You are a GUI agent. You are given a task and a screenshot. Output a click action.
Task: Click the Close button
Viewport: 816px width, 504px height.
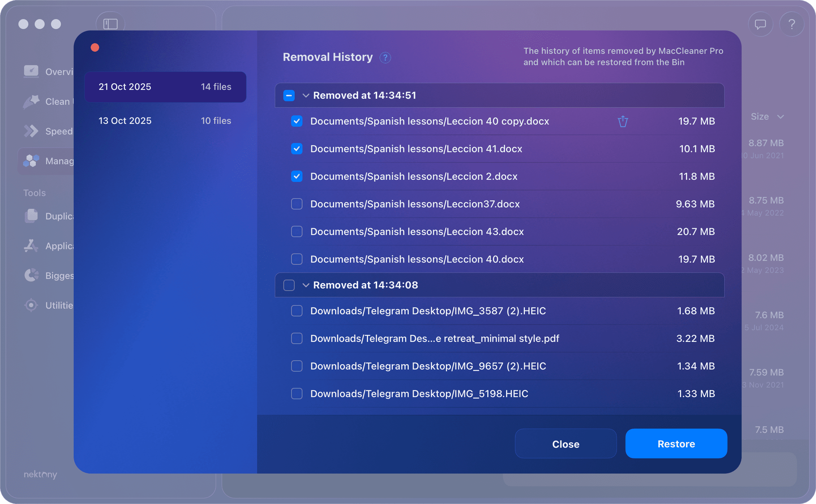565,443
